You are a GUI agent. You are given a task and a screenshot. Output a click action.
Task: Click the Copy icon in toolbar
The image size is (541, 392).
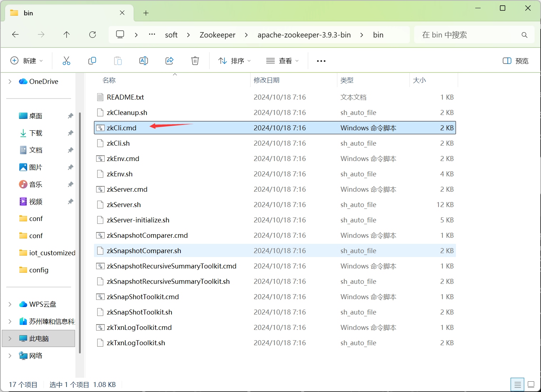tap(92, 61)
